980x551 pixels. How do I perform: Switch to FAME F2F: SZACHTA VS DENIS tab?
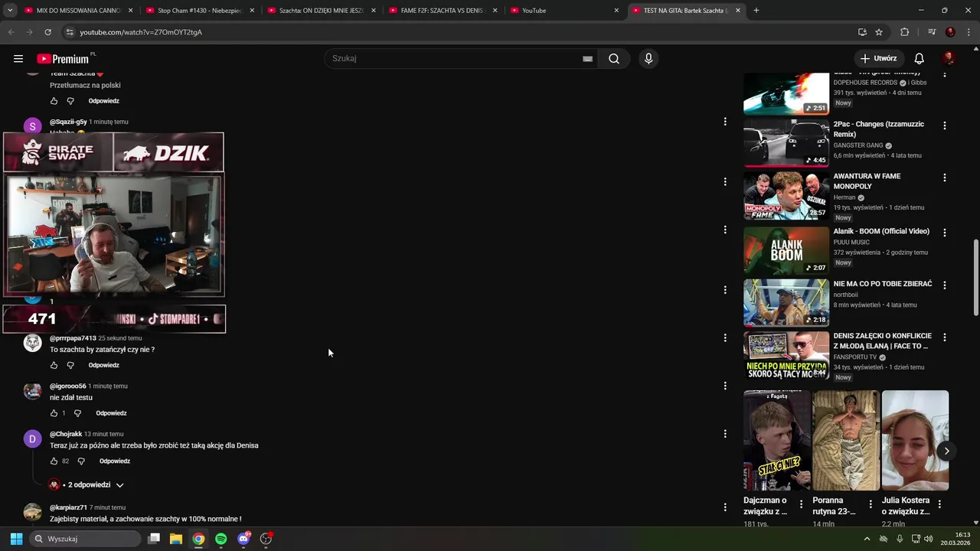point(443,11)
